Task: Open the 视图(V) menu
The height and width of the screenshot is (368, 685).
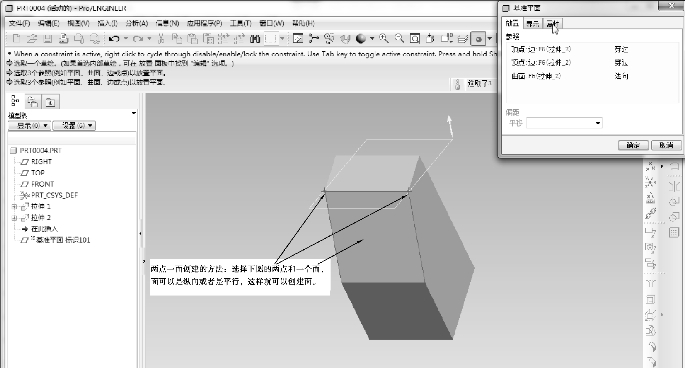Action: click(78, 23)
